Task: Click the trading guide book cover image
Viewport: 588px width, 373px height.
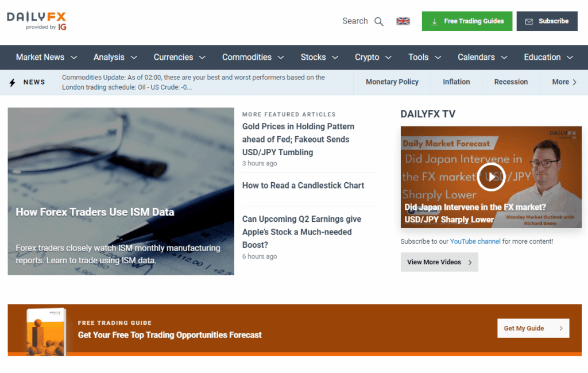Action: tap(46, 332)
